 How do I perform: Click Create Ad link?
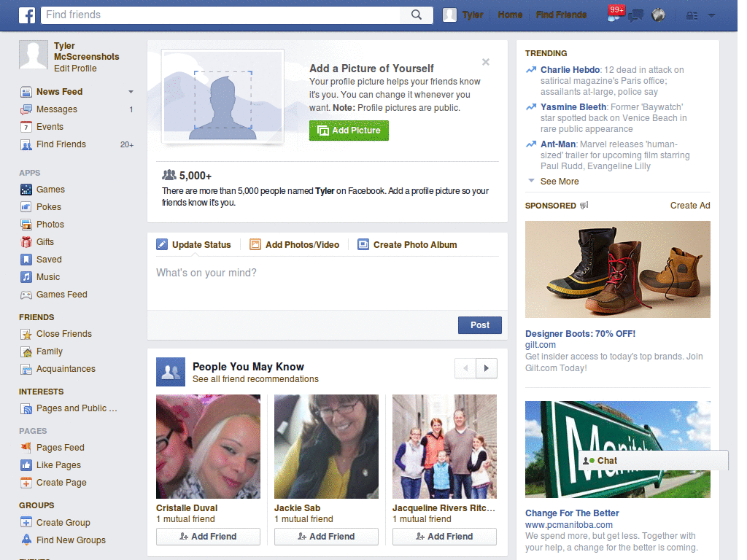[x=690, y=206]
